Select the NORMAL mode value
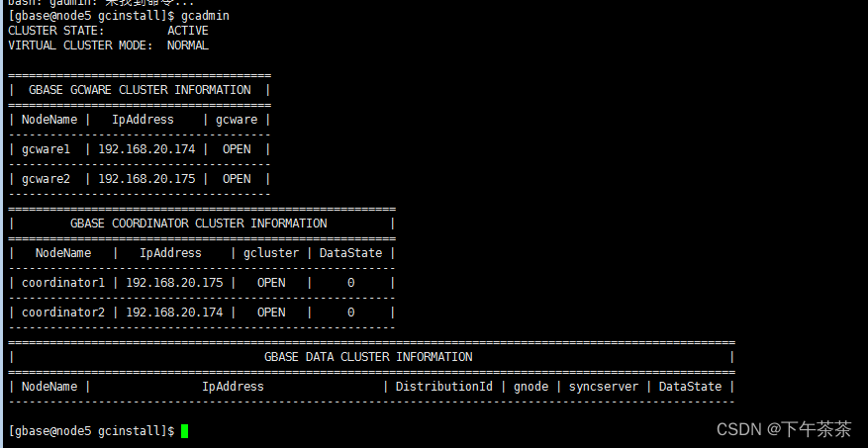Viewport: 868px width, 448px height. (188, 45)
